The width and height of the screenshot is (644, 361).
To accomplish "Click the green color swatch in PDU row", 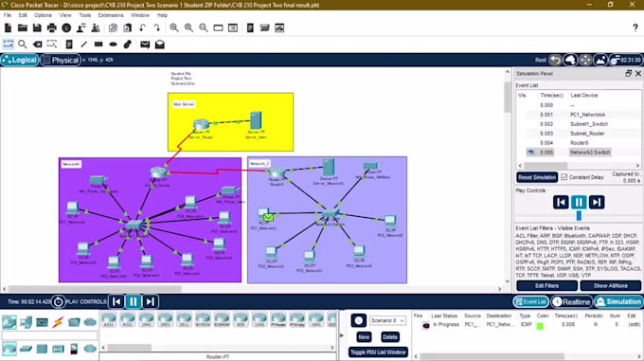I will pos(540,326).
